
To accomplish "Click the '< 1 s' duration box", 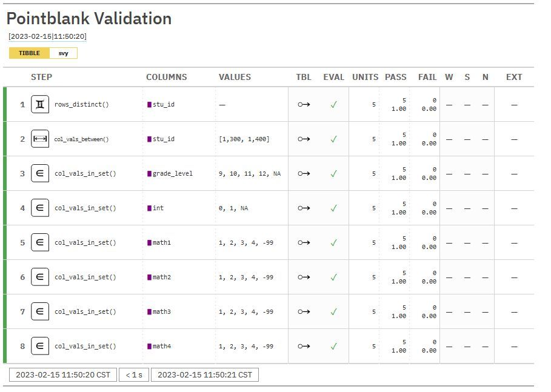I will [x=134, y=375].
